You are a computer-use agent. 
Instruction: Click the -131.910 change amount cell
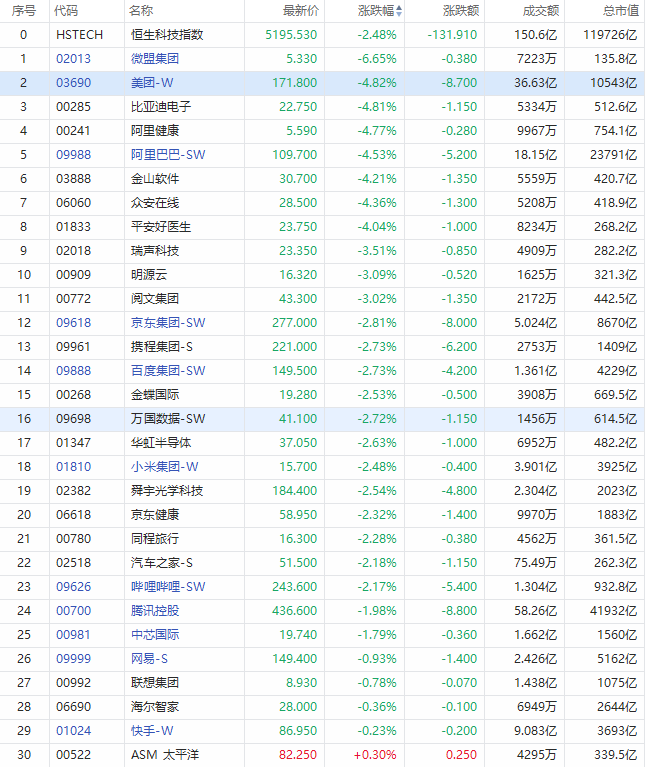(452, 35)
